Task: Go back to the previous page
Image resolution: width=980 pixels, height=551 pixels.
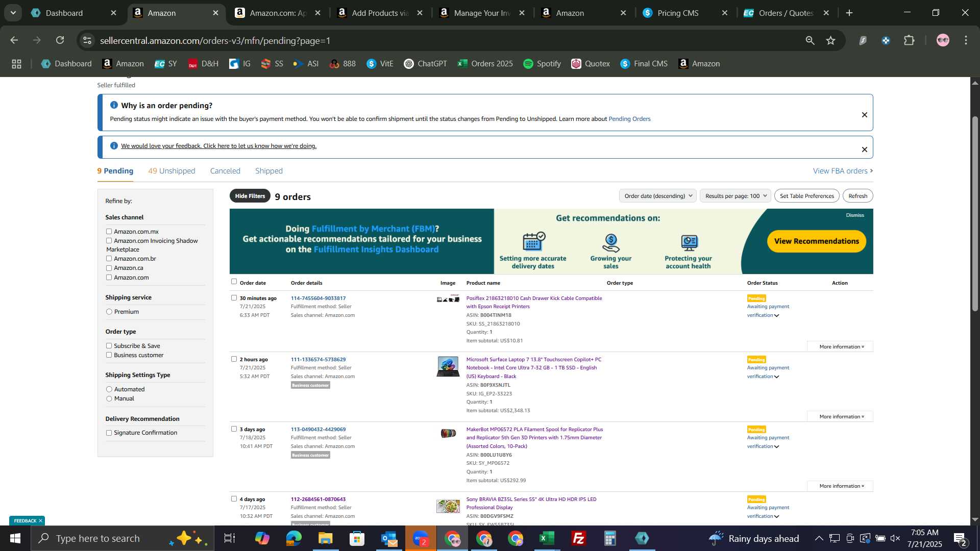Action: (x=14, y=40)
